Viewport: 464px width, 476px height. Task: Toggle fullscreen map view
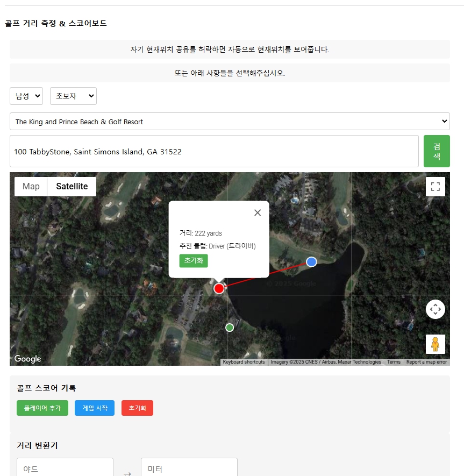[x=436, y=187]
